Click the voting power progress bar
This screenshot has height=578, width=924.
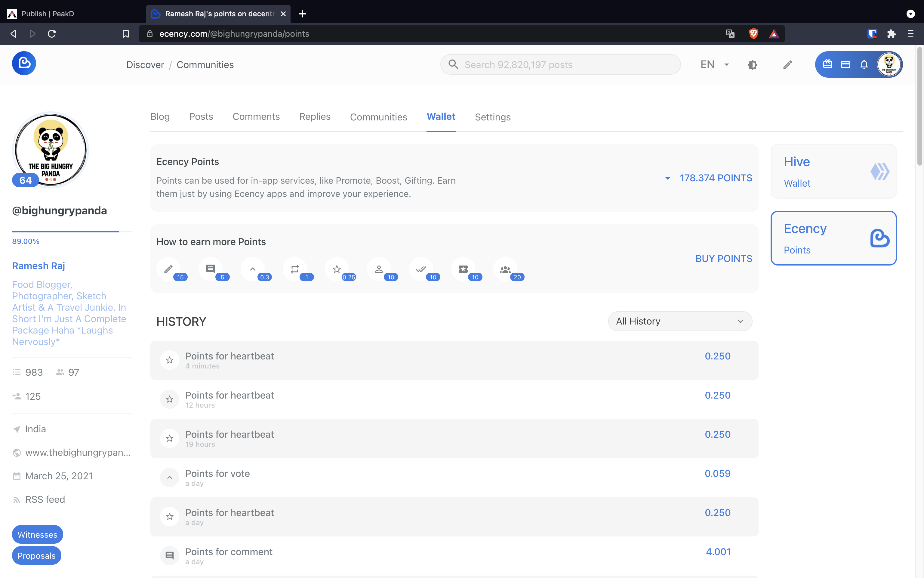pos(72,232)
